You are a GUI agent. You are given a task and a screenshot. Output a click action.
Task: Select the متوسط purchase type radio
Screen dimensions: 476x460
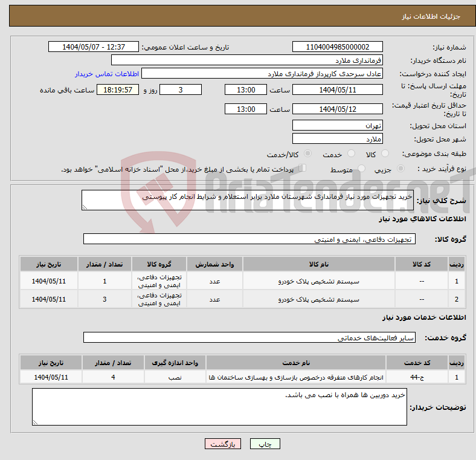[361, 169]
